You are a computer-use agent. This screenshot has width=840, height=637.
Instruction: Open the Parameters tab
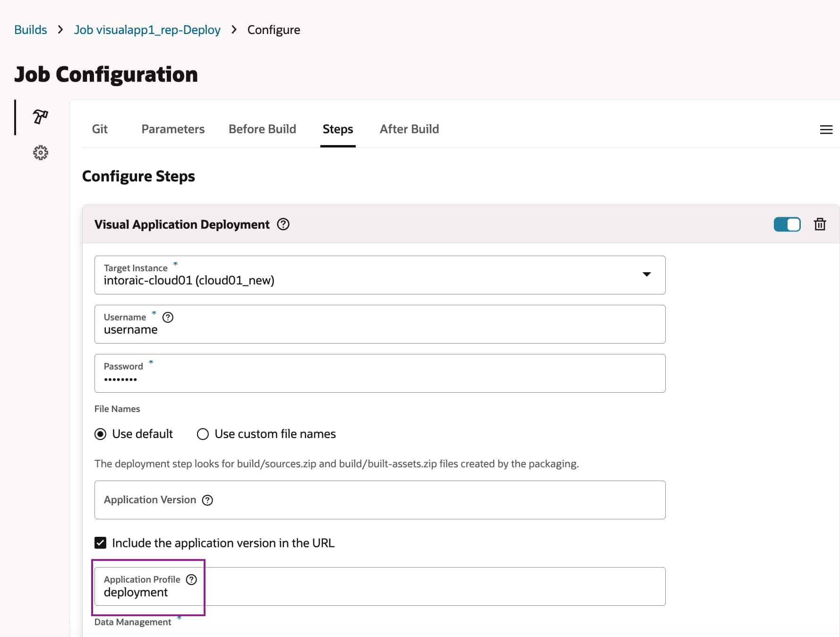click(172, 129)
